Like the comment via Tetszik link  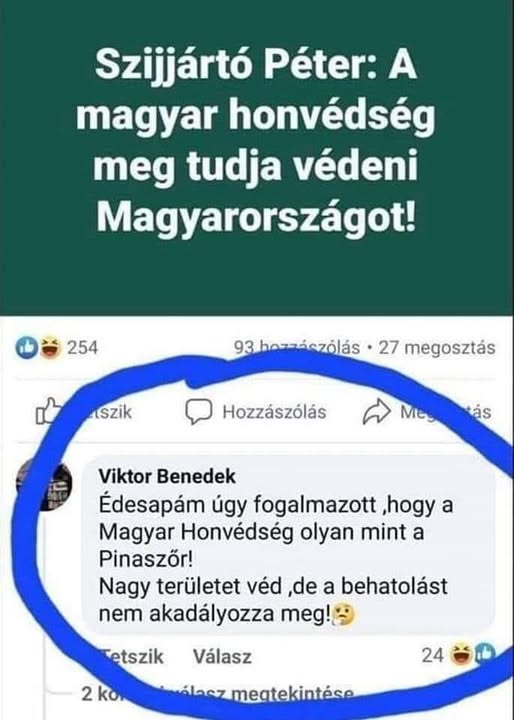coord(131,657)
